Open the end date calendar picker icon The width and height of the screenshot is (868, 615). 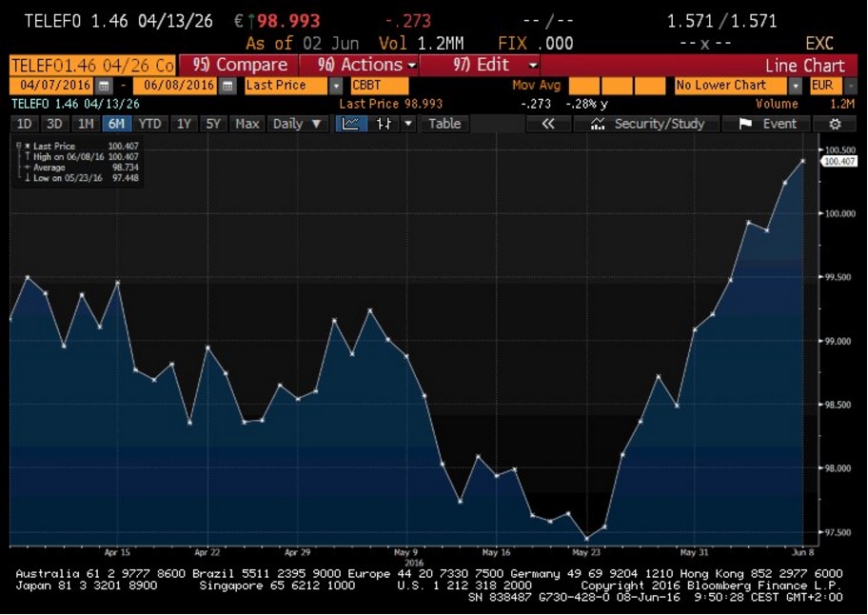pos(227,86)
